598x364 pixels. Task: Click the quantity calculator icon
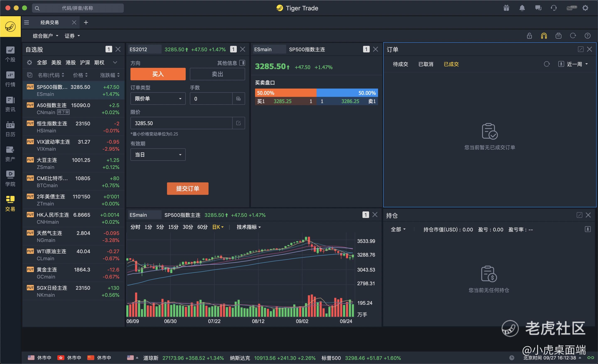[239, 99]
